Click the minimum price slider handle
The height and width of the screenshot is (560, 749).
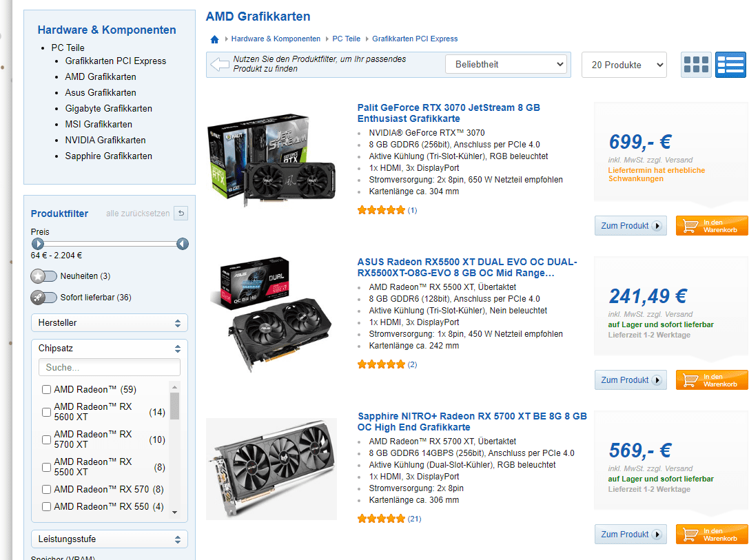[38, 244]
